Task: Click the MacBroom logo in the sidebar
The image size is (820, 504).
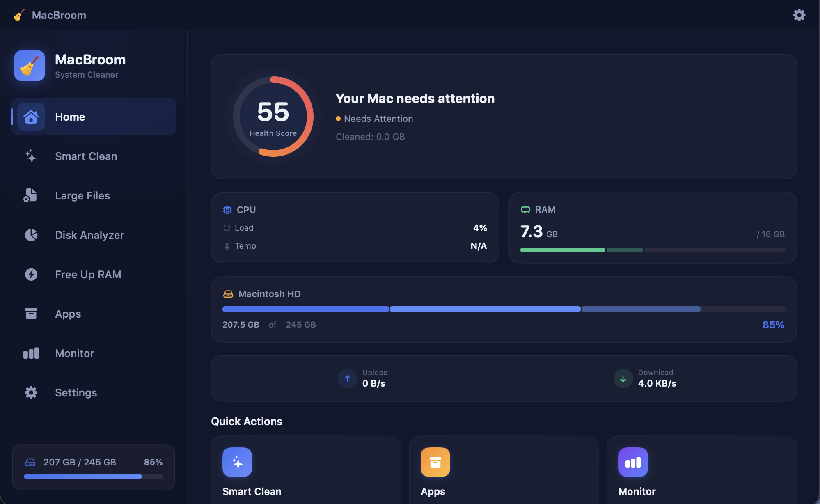Action: 30,66
